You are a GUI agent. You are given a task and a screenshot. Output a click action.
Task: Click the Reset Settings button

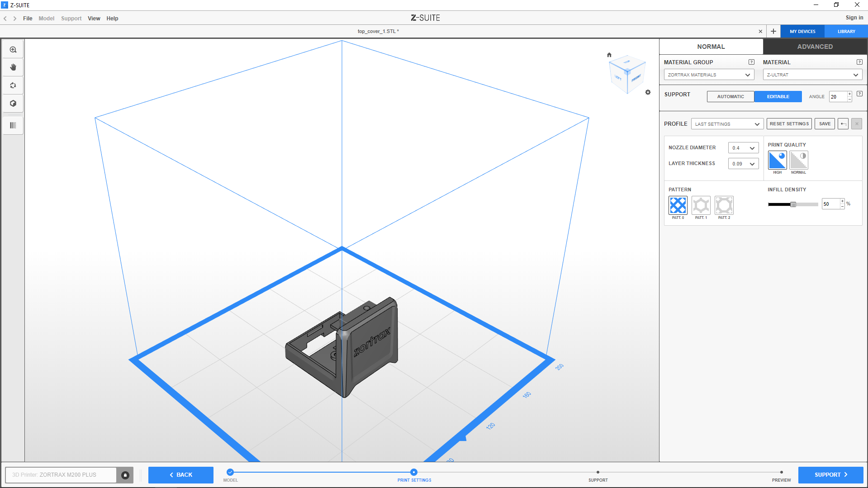(789, 124)
